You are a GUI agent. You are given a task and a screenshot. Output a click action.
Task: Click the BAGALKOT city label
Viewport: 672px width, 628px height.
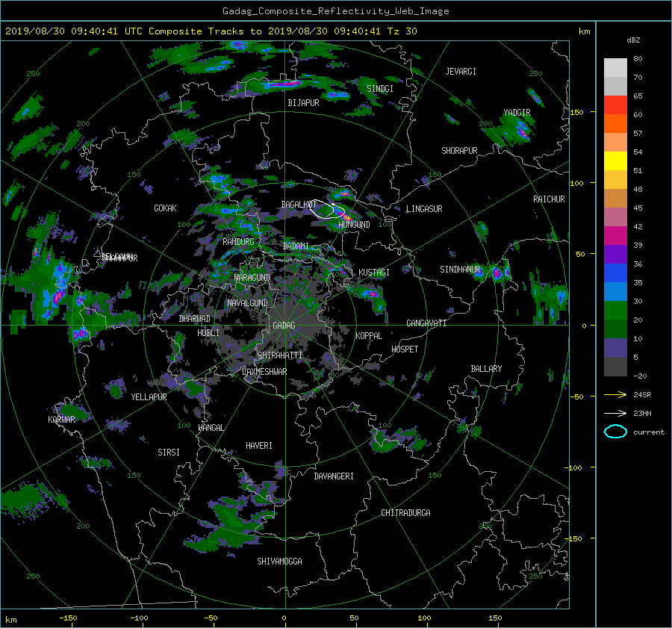(x=298, y=205)
